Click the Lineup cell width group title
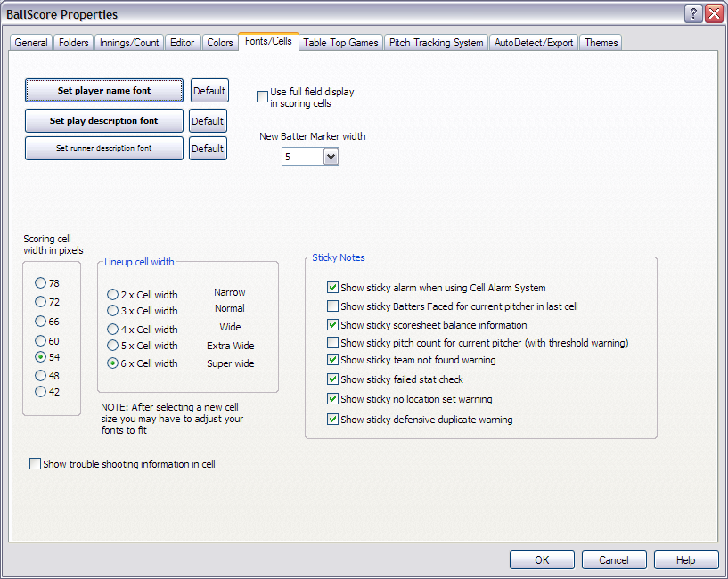 [x=139, y=262]
